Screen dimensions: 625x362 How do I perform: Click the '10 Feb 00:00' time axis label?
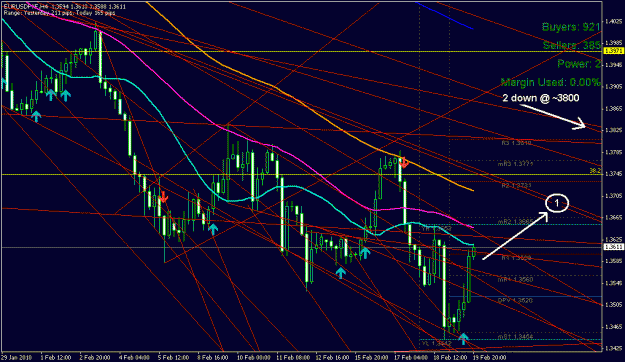pos(253,357)
